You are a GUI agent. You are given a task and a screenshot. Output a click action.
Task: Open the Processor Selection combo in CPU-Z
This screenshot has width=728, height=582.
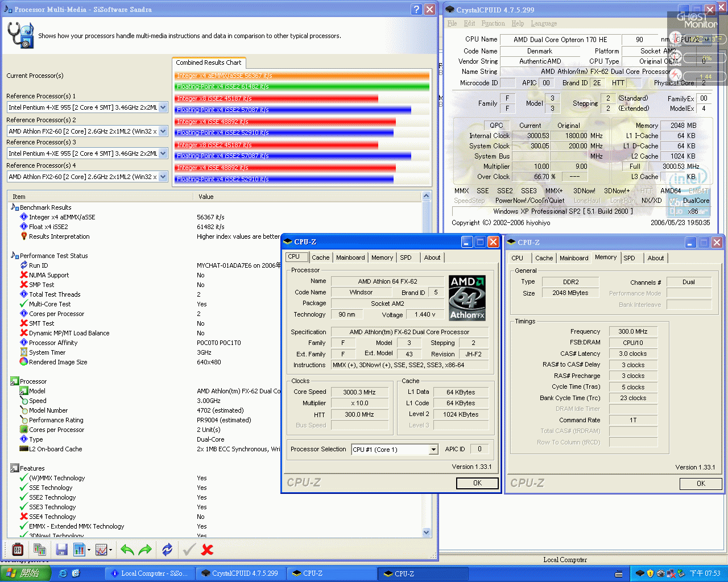pyautogui.click(x=433, y=450)
